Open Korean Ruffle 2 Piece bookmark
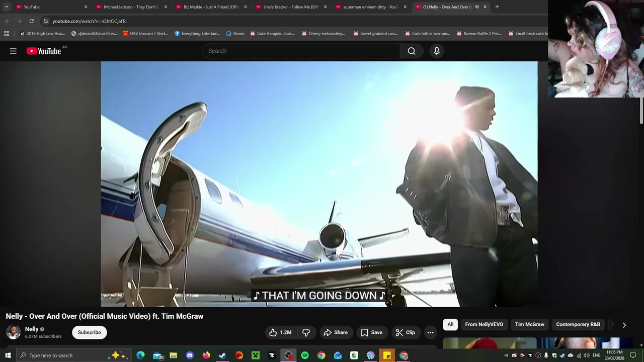 click(479, 34)
